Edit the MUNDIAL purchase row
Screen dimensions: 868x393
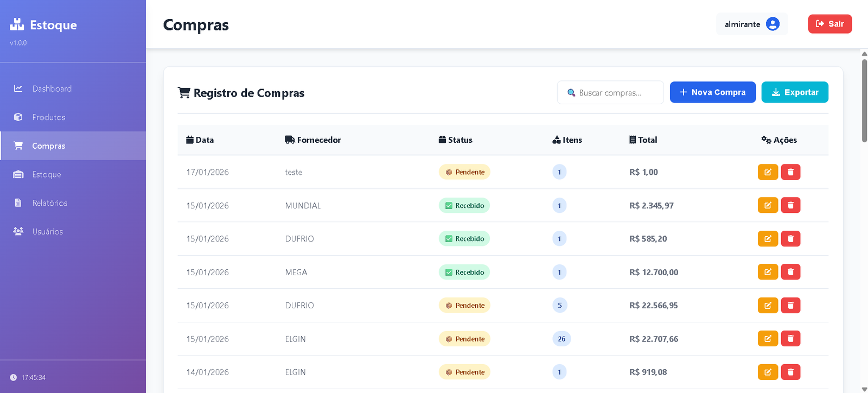768,205
